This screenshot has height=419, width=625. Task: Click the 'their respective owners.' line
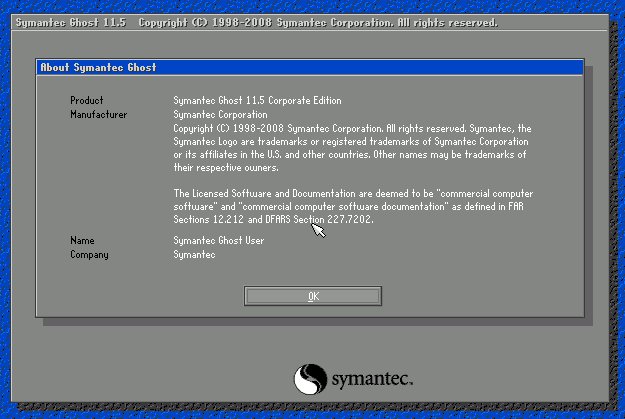226,168
